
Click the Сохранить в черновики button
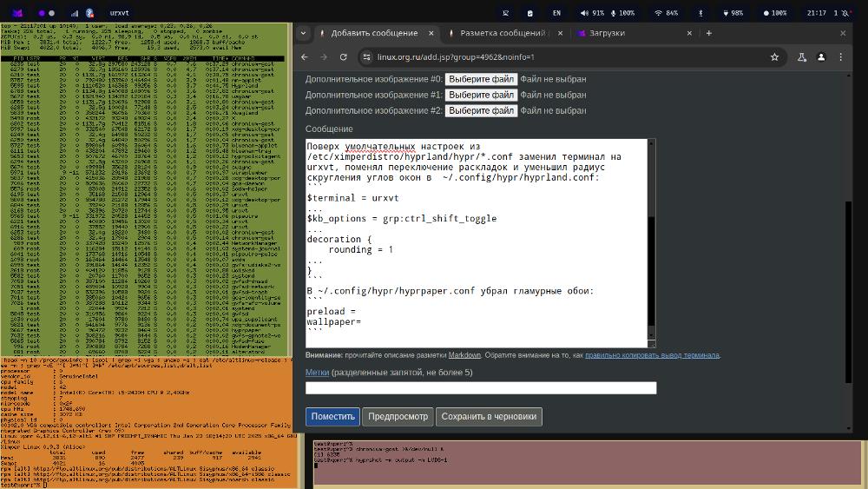click(489, 416)
